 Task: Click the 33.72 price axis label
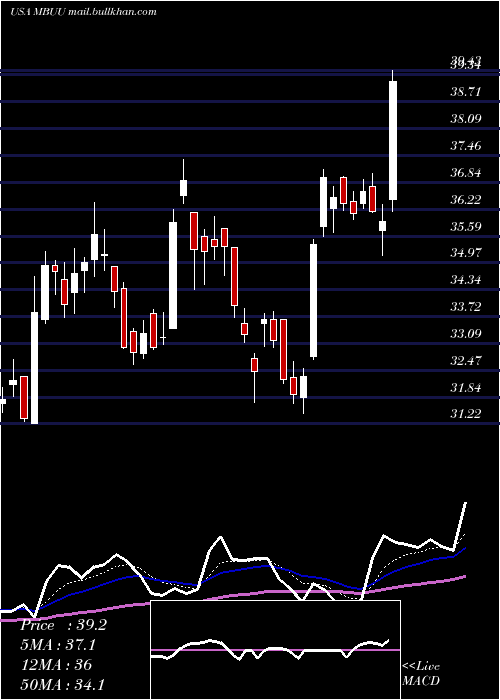coord(466,307)
